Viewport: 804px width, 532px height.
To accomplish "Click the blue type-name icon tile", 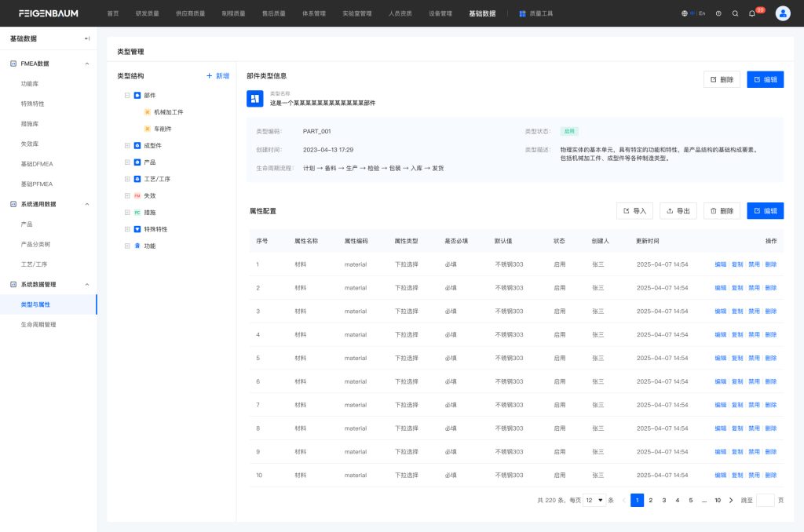I will tap(255, 99).
